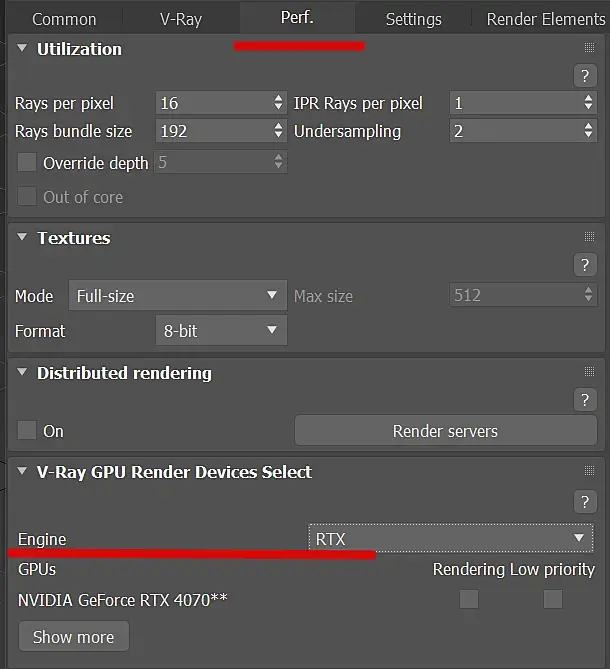Open the texture Format 8-bit dropdown
The image size is (610, 669).
pyautogui.click(x=221, y=330)
